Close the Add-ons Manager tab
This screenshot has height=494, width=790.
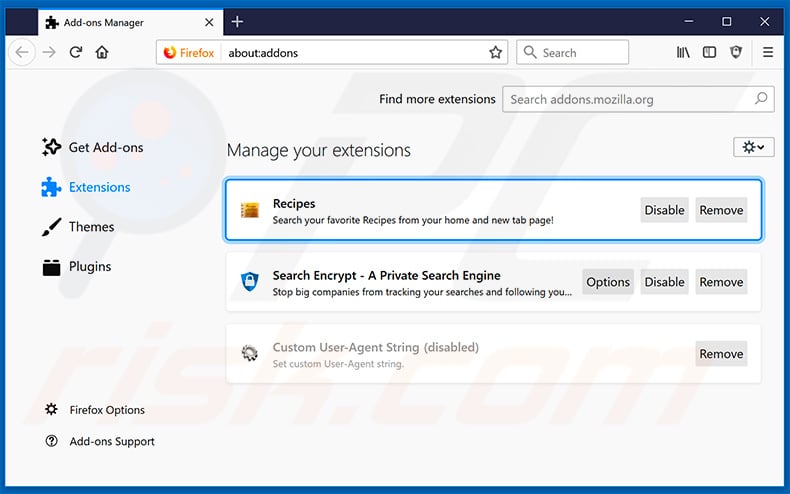click(209, 22)
